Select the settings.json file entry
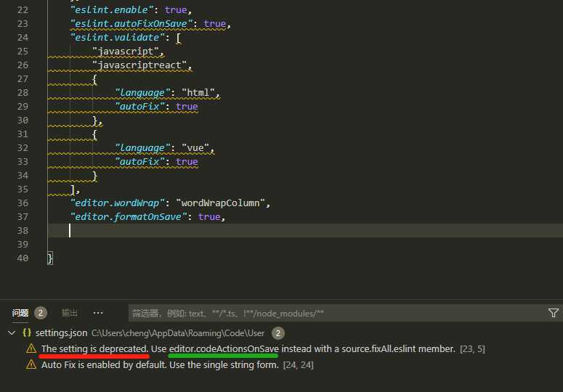This screenshot has width=563, height=392. [x=61, y=333]
